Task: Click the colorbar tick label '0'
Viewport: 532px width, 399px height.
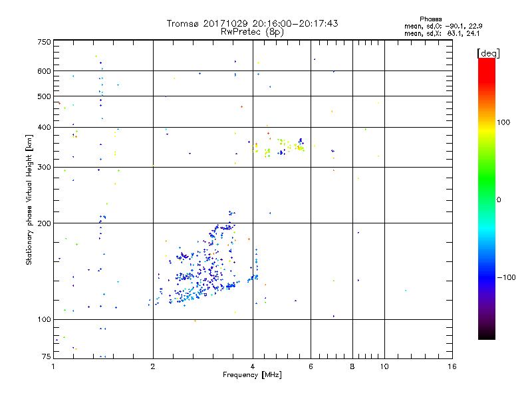Action: pyautogui.click(x=498, y=200)
